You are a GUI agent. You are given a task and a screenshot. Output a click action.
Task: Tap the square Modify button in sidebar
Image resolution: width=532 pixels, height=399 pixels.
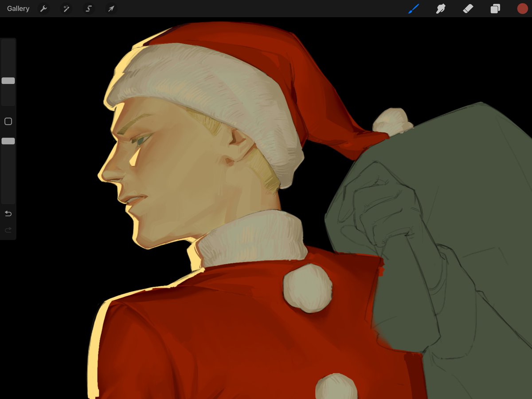(x=8, y=121)
